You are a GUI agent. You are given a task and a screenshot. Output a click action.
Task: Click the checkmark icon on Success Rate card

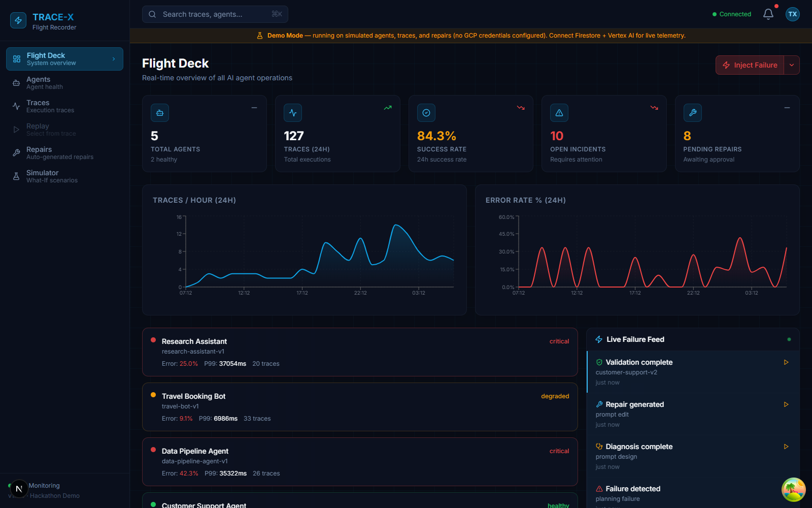click(426, 113)
